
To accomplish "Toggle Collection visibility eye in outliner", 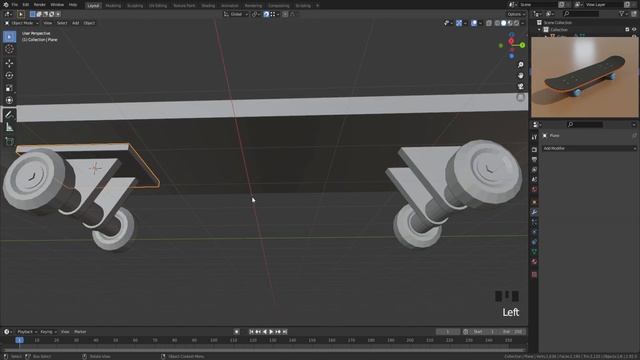I will click(x=634, y=30).
